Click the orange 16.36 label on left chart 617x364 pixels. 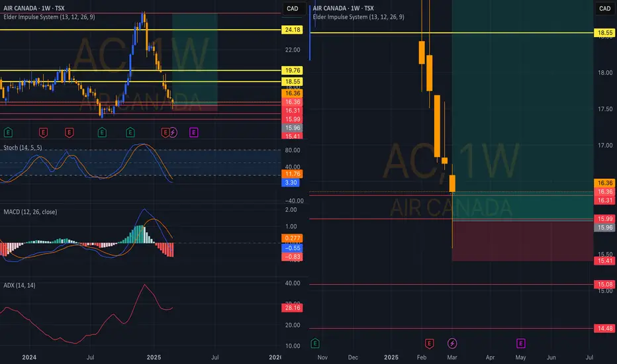[x=293, y=93]
